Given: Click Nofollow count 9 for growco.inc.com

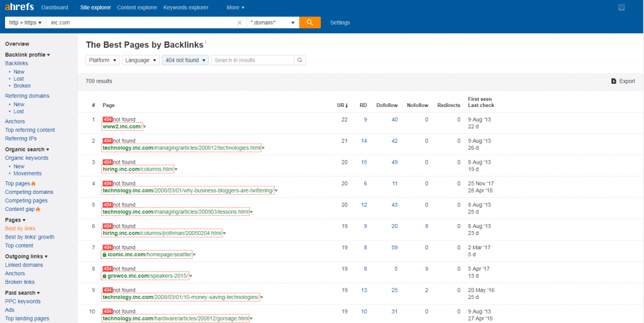Looking at the screenshot, I should pyautogui.click(x=427, y=269).
